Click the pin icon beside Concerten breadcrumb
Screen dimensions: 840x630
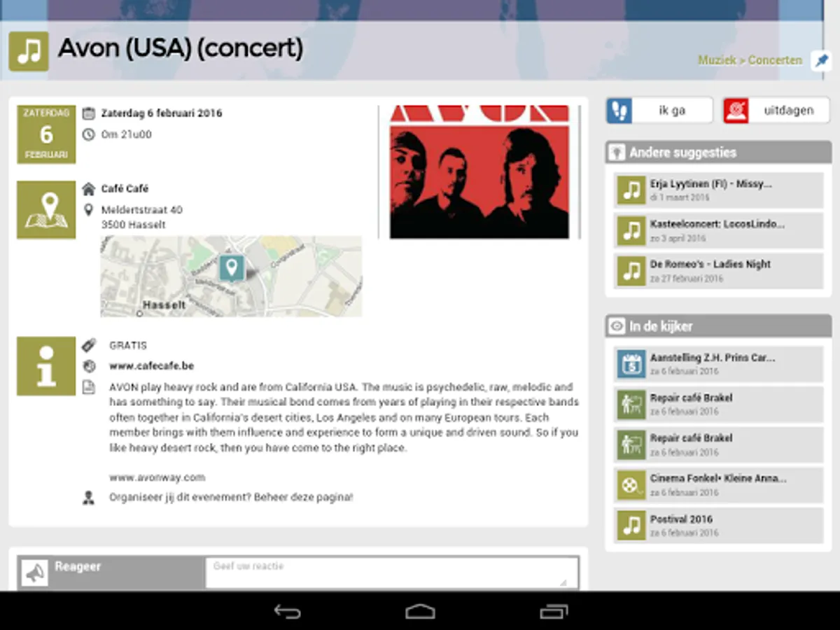point(821,61)
